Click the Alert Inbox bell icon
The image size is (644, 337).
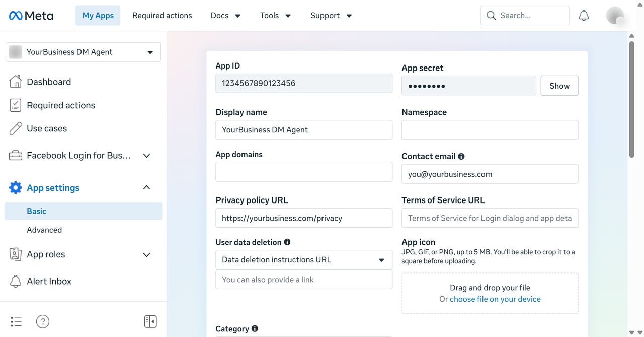click(16, 281)
